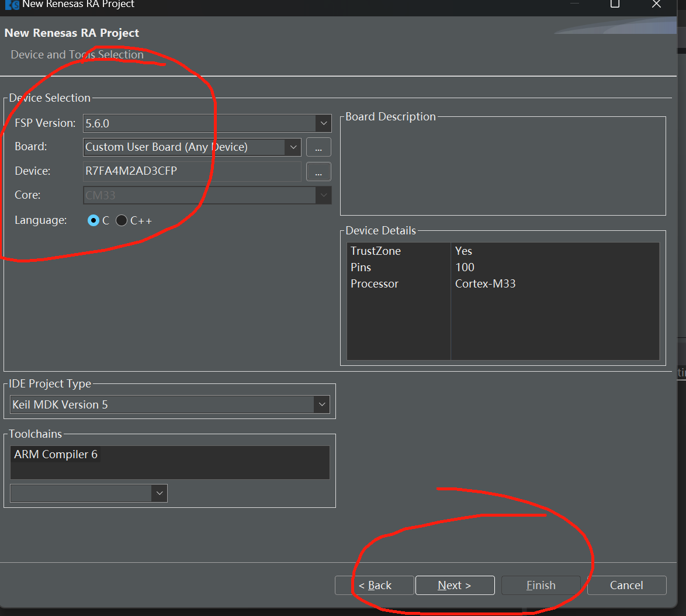Click the Processor row in Device Details
Image resolution: width=686 pixels, height=616 pixels.
pos(503,284)
